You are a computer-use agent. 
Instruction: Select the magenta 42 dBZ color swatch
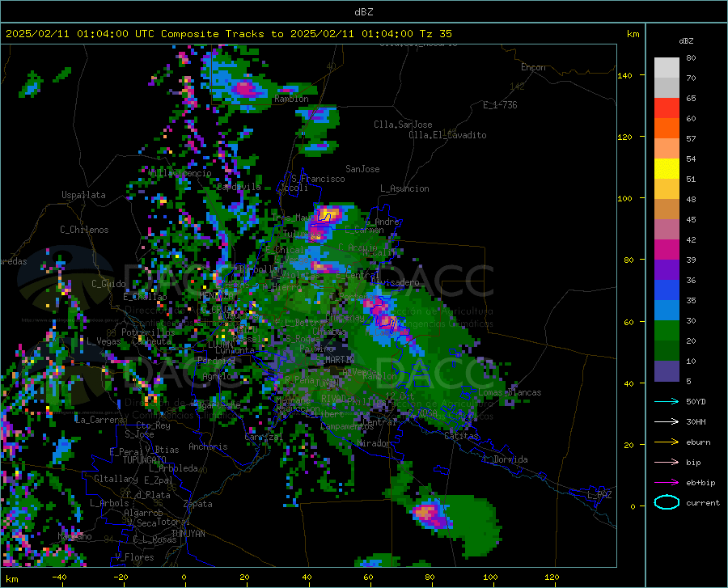[x=667, y=250]
